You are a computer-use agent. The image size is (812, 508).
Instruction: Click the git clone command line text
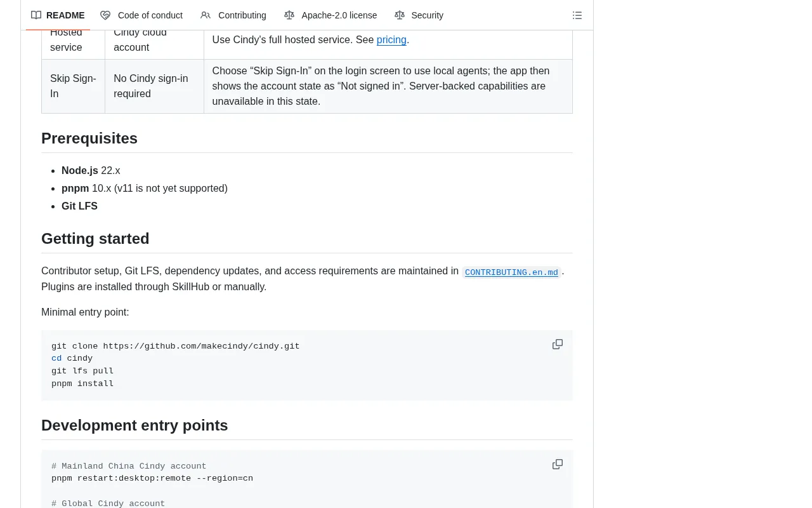(176, 346)
